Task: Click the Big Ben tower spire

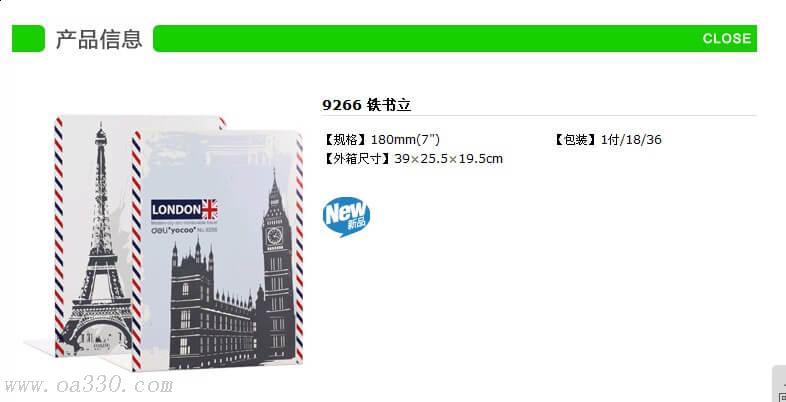Action: pos(274,183)
